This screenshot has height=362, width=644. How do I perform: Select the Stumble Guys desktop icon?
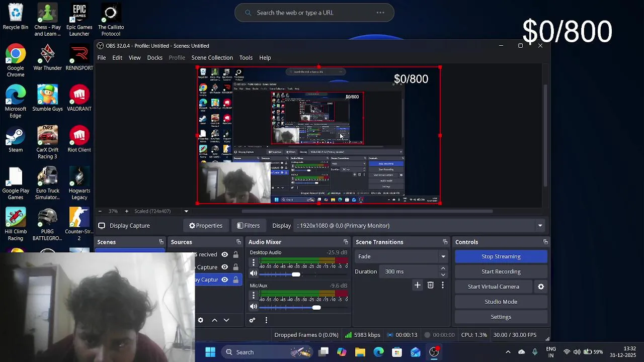[47, 98]
